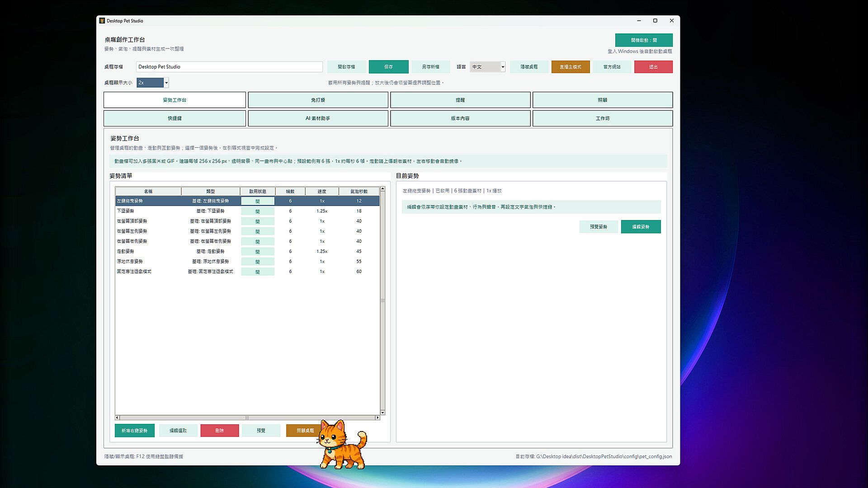Expand the 桌寵顯示大小 size dropdown
868x488 pixels.
pyautogui.click(x=153, y=83)
